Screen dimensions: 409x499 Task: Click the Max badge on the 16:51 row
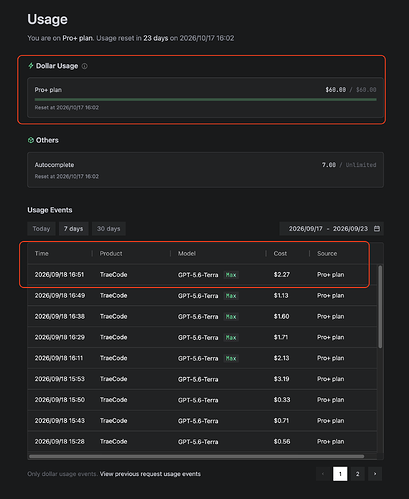(x=231, y=275)
